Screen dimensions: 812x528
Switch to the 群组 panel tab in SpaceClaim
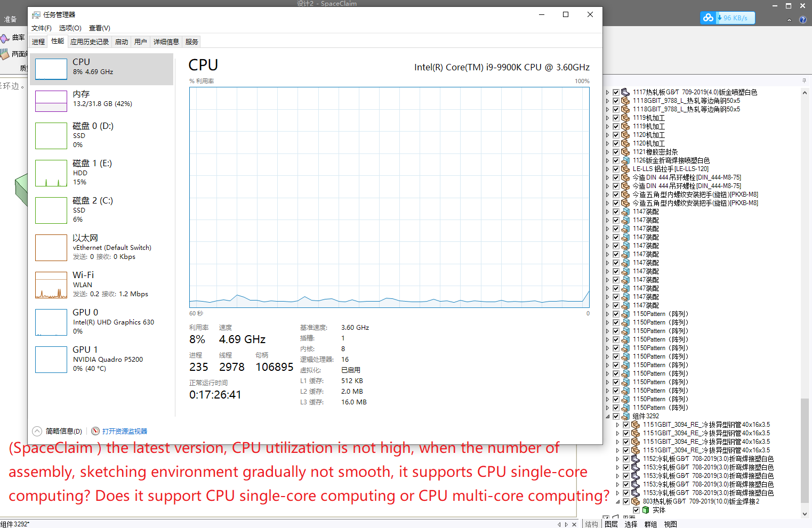(x=650, y=524)
